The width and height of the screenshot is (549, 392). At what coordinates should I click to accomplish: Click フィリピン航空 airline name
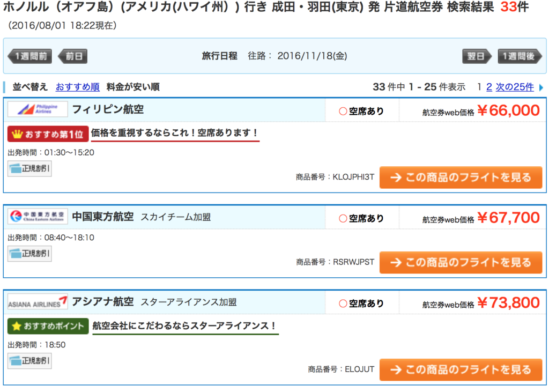108,109
